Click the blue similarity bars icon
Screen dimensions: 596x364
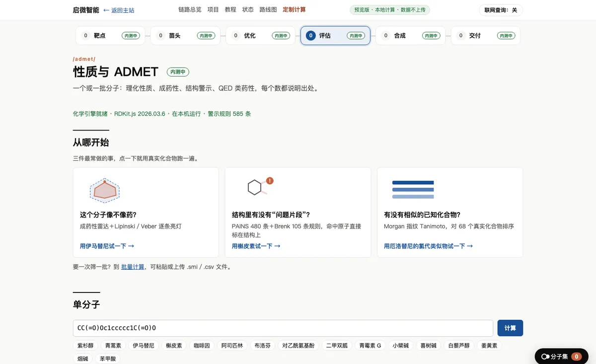(413, 190)
